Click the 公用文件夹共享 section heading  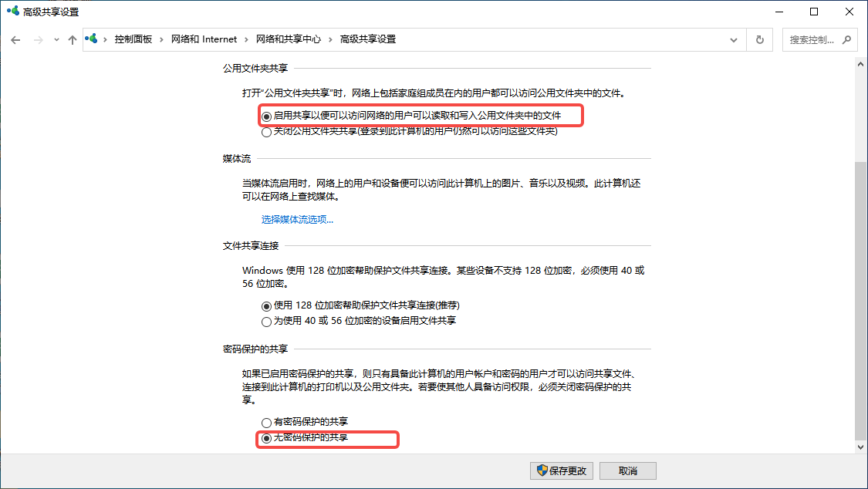coord(255,68)
